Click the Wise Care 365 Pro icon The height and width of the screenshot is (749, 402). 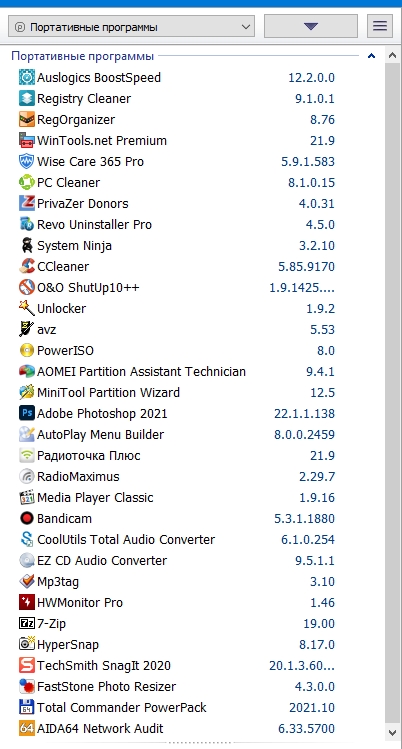27,161
